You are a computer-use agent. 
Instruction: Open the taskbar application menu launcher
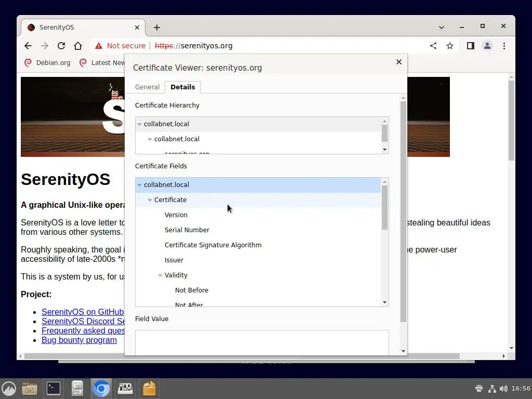tap(9, 389)
